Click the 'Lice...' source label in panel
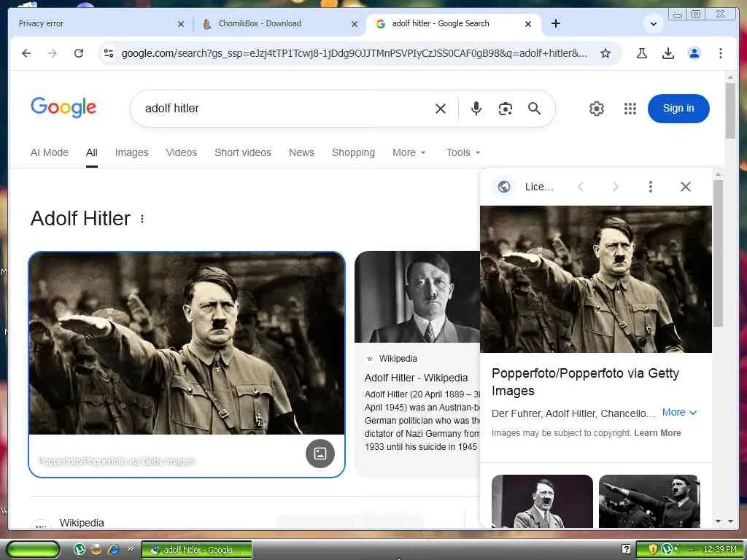Viewport: 747px width, 560px height. click(x=539, y=187)
